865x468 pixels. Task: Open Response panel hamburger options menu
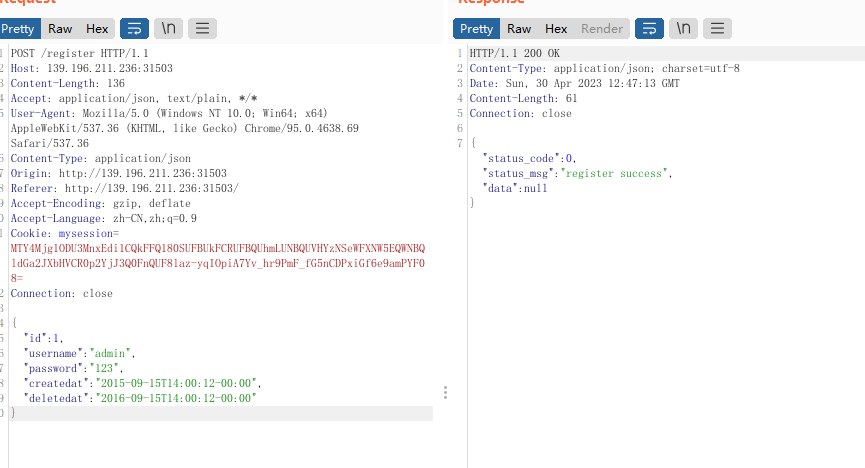click(717, 29)
